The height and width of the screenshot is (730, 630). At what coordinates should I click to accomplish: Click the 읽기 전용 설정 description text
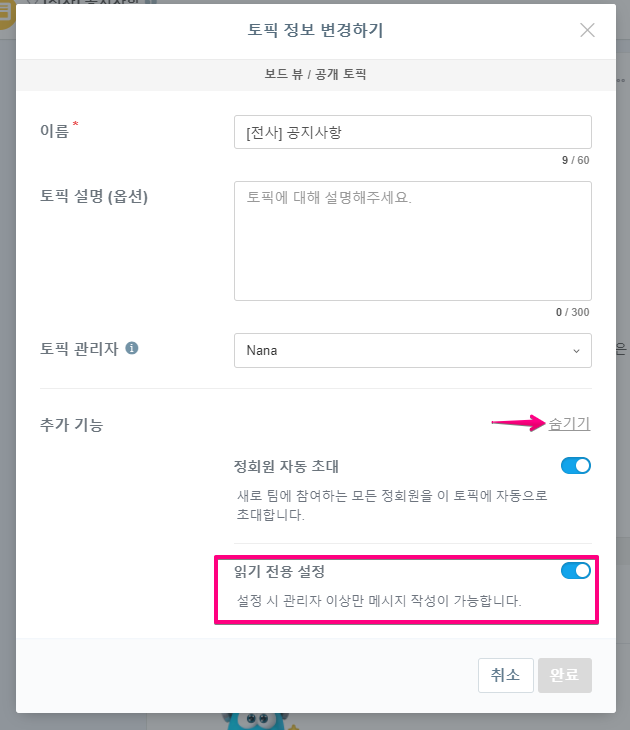click(x=379, y=601)
